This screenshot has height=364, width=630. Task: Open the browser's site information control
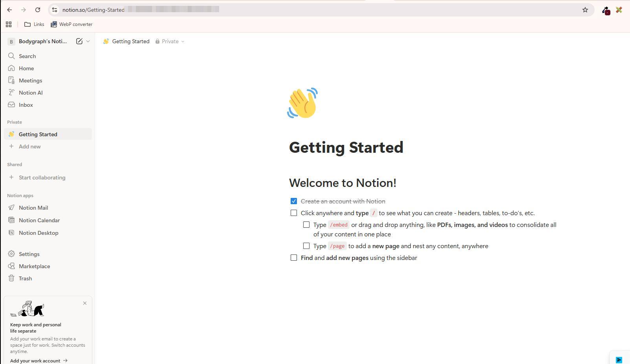click(55, 10)
